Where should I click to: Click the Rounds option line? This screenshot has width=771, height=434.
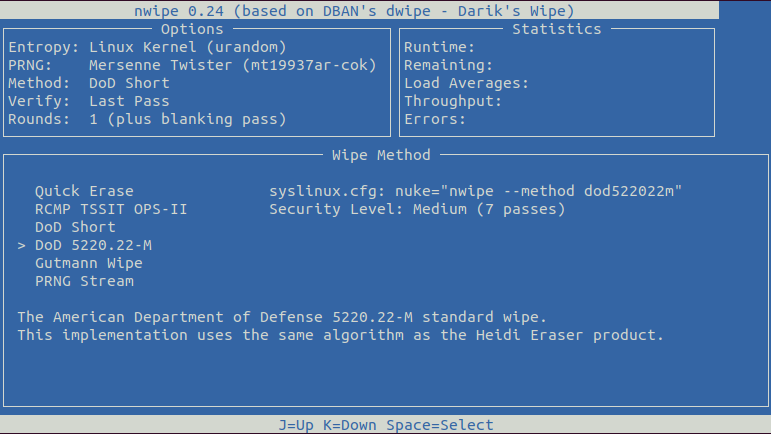coord(147,119)
